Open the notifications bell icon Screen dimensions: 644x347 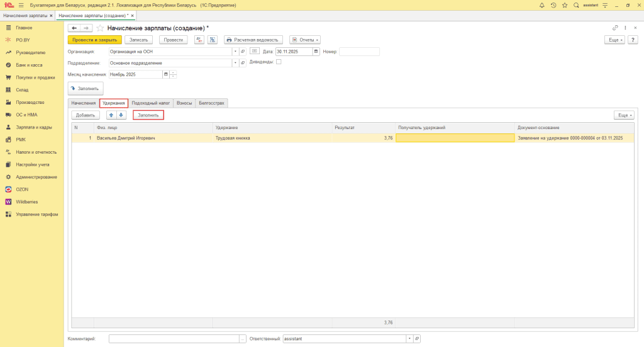542,5
